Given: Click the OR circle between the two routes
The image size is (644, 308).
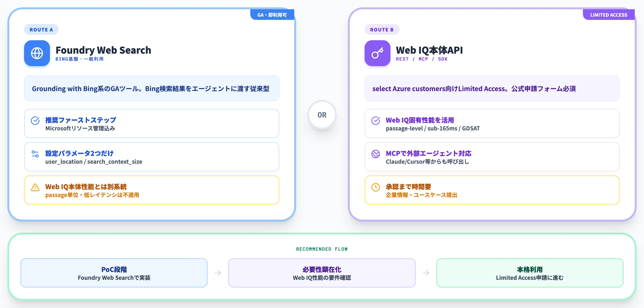Looking at the screenshot, I should click(x=322, y=115).
